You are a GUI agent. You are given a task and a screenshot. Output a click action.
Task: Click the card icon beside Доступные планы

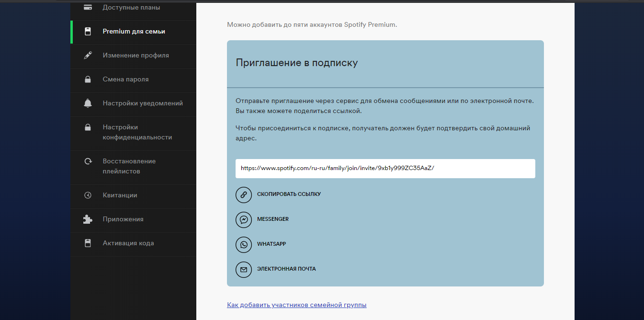88,8
